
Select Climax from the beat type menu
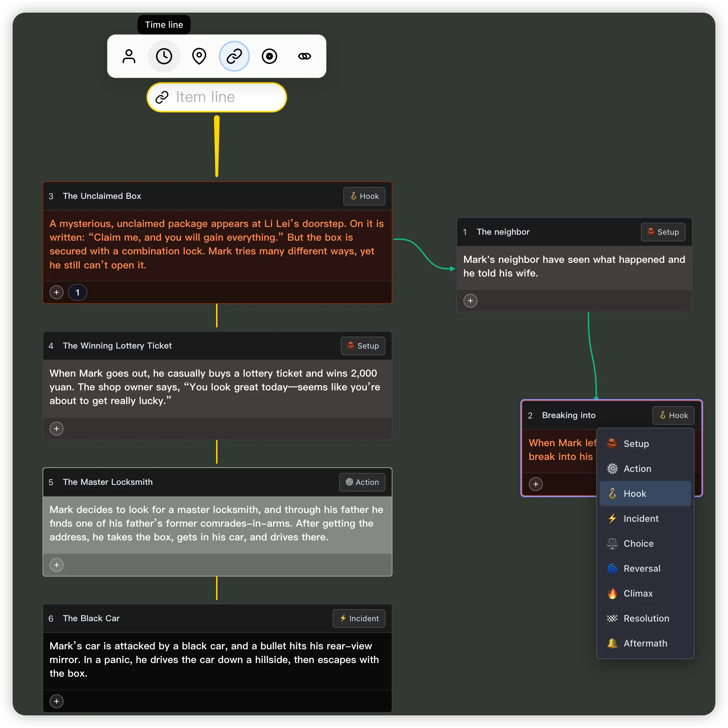pyautogui.click(x=638, y=593)
